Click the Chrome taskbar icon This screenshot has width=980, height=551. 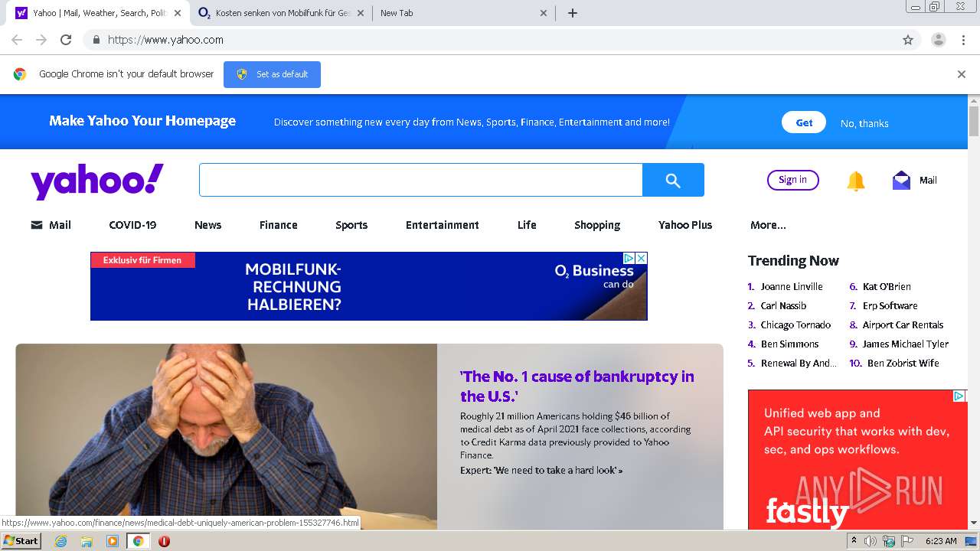138,541
